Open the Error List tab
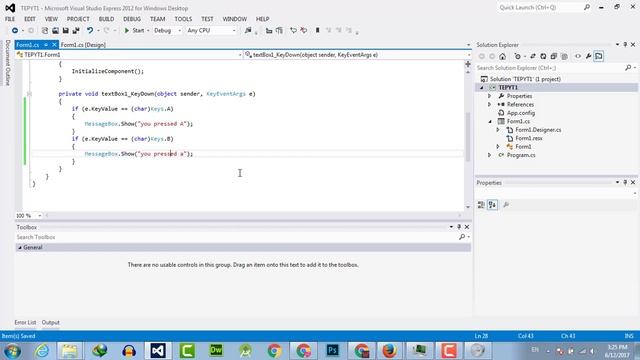Viewport: 640px width, 360px height. click(25, 322)
